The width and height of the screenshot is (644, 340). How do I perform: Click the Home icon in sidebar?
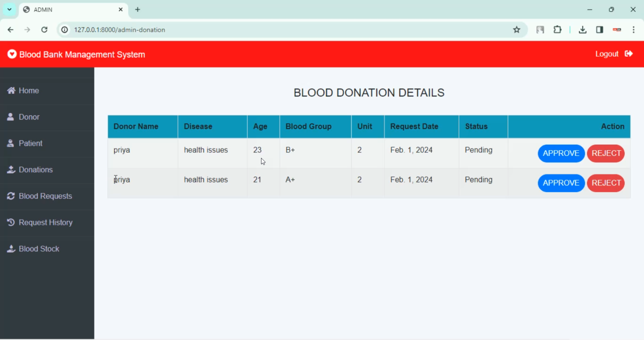11,90
